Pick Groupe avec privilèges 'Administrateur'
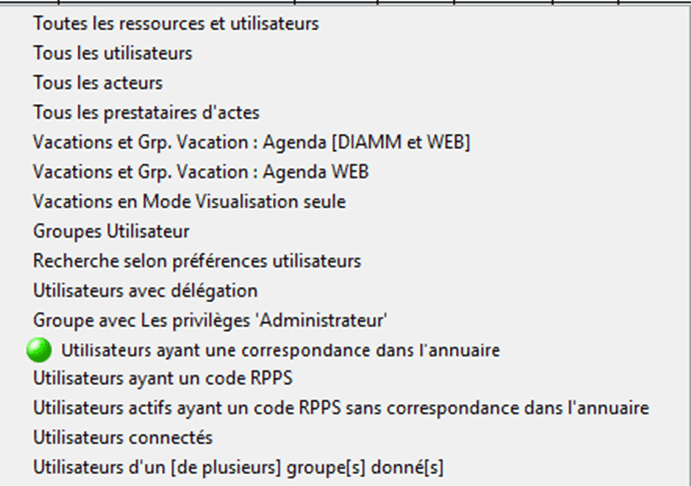691x486 pixels. point(210,320)
